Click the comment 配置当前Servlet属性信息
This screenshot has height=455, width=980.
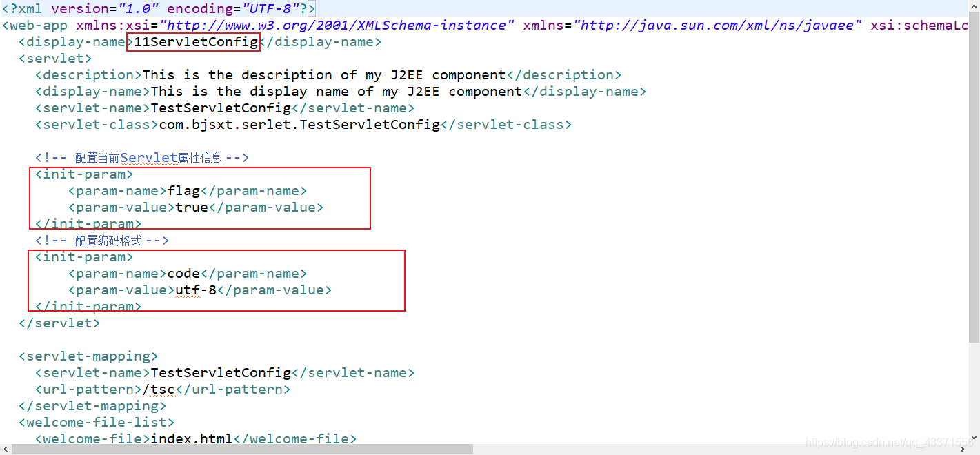coord(142,158)
